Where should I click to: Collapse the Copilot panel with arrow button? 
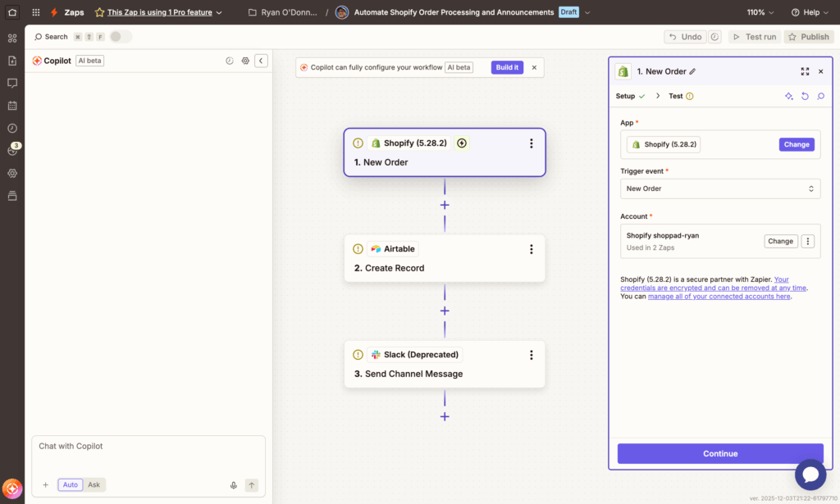261,61
